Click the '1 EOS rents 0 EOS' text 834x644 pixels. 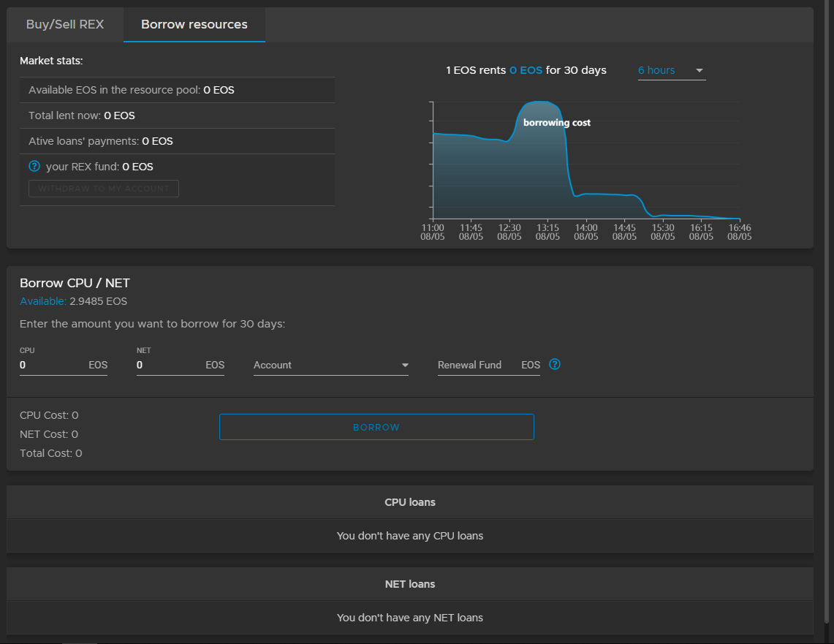[x=494, y=70]
